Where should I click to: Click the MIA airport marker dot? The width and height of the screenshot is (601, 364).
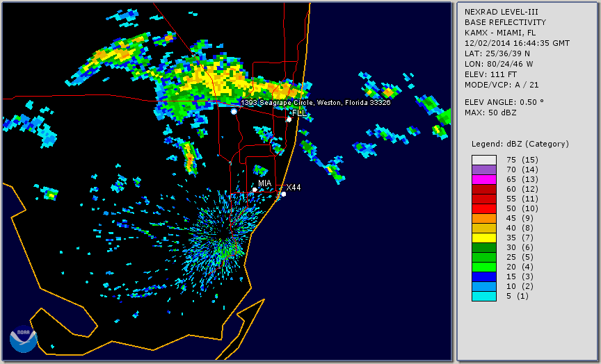coord(255,190)
